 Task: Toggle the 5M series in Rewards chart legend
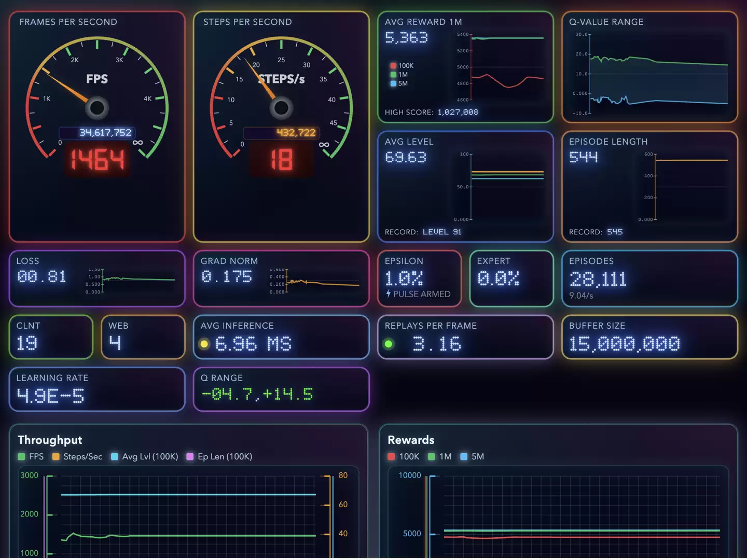(x=472, y=456)
